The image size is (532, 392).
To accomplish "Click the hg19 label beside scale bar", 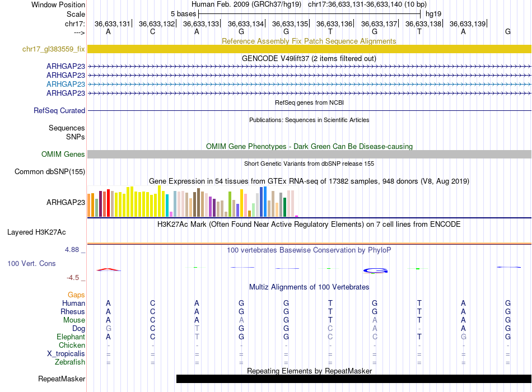I will 433,14.
